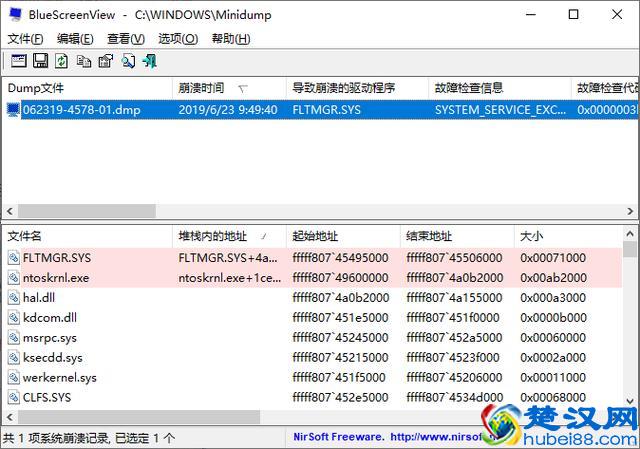Select the ksecdd.sys file name

tap(53, 358)
